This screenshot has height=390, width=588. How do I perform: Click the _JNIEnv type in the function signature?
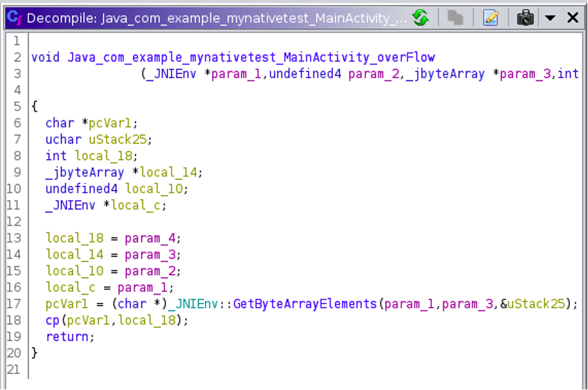point(172,74)
